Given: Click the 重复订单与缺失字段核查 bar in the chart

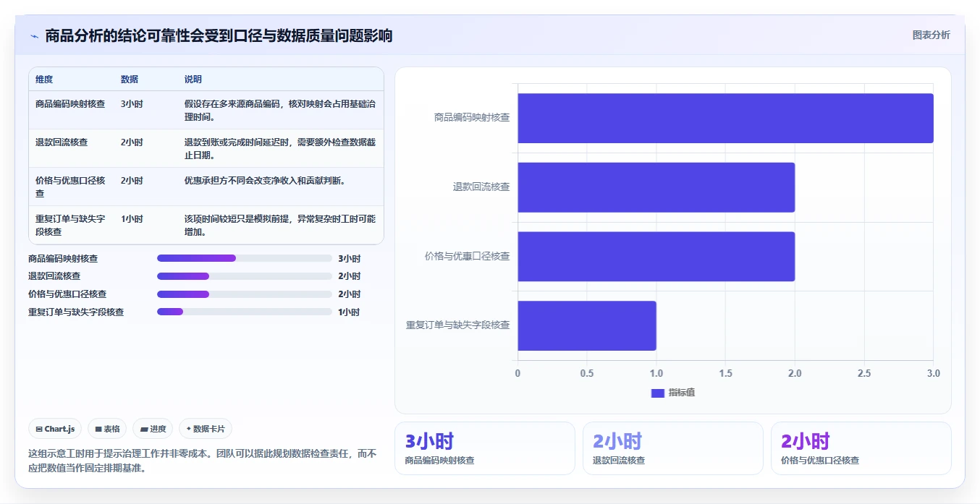Looking at the screenshot, I should (x=587, y=326).
